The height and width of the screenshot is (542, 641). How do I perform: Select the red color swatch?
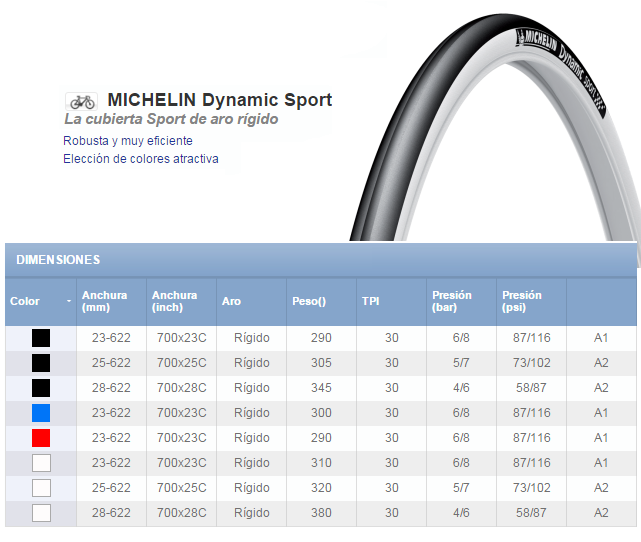tap(41, 438)
